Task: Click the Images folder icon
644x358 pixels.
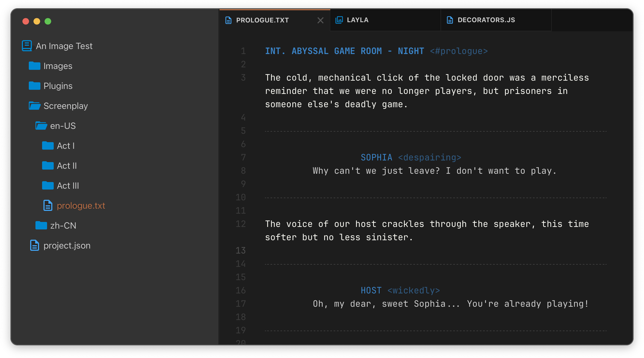Action: click(35, 66)
